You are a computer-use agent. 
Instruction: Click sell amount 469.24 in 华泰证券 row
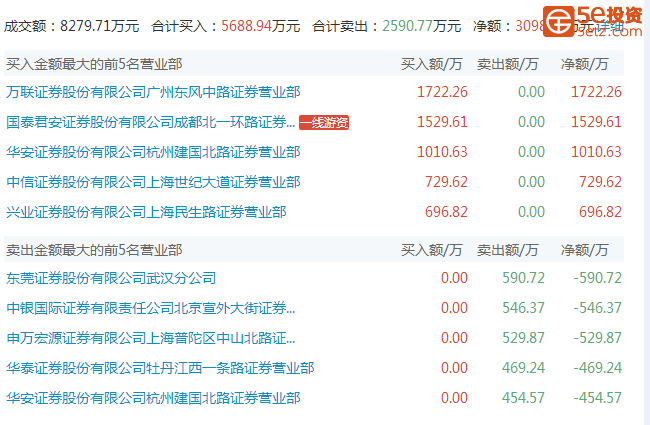pos(523,368)
